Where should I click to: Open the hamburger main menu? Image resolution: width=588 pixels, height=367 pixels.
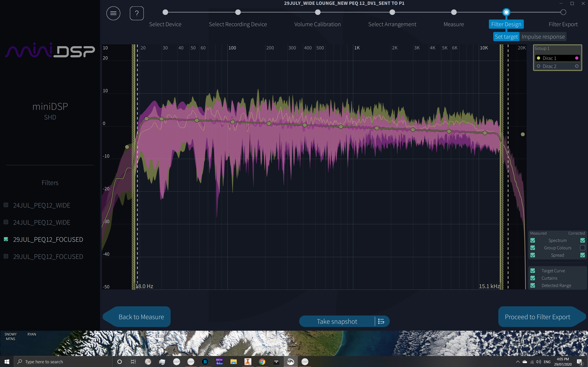point(113,13)
